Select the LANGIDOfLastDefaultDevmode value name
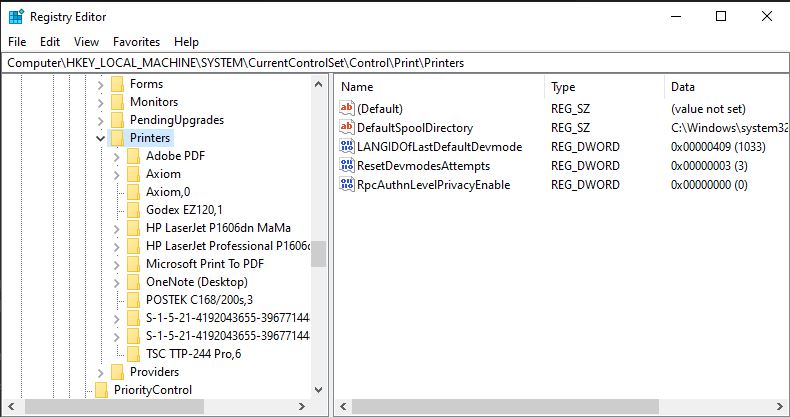 point(439,147)
